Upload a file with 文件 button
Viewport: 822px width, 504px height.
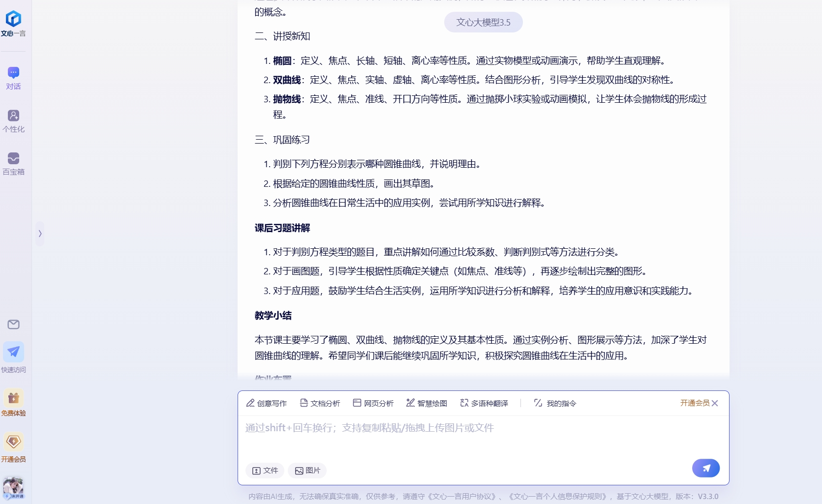point(265,471)
